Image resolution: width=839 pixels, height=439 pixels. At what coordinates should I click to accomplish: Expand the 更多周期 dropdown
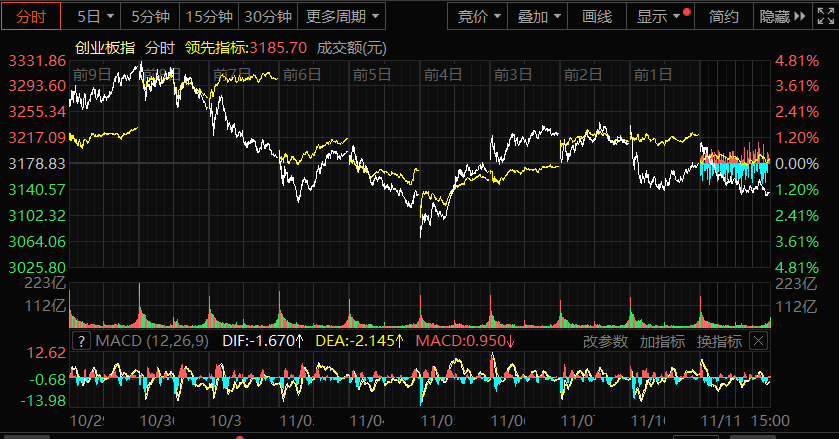(342, 16)
